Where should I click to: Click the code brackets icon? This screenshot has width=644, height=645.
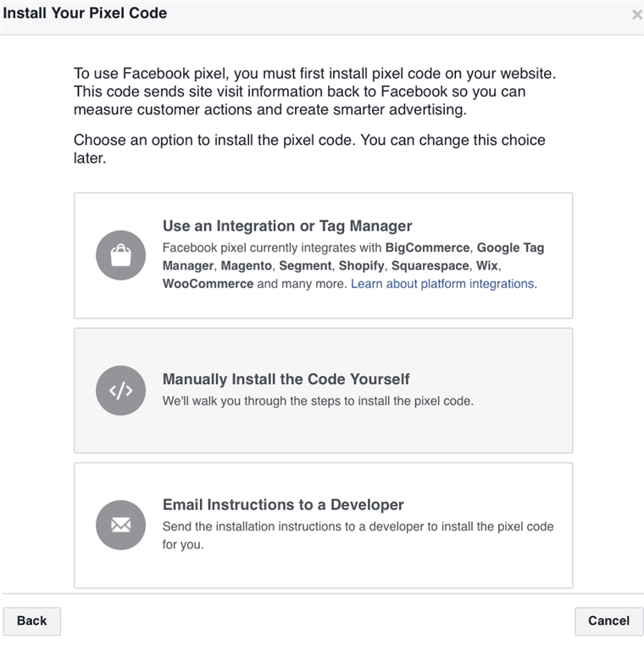[121, 391]
